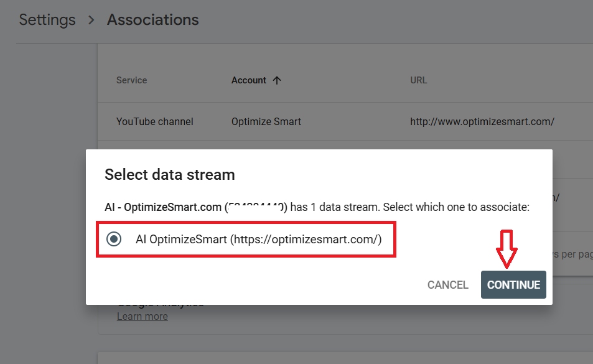
Task: Sort by the Account column header
Action: (x=249, y=80)
